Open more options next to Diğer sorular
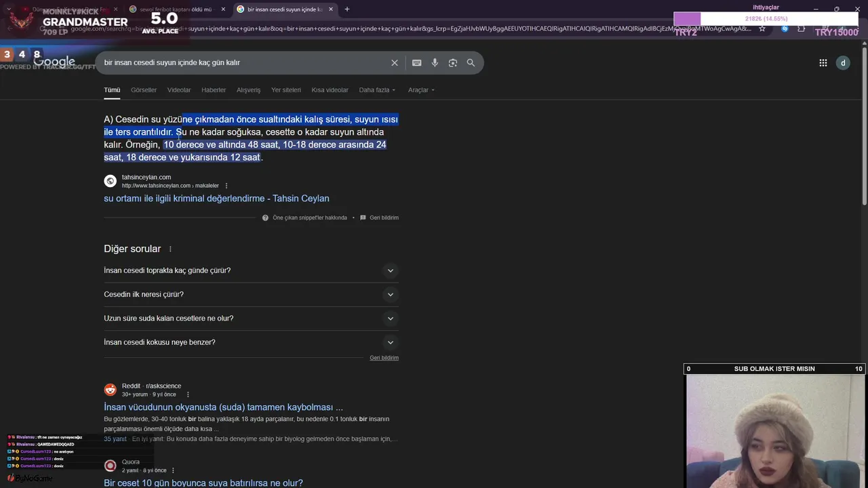Image resolution: width=868 pixels, height=488 pixels. click(x=170, y=249)
